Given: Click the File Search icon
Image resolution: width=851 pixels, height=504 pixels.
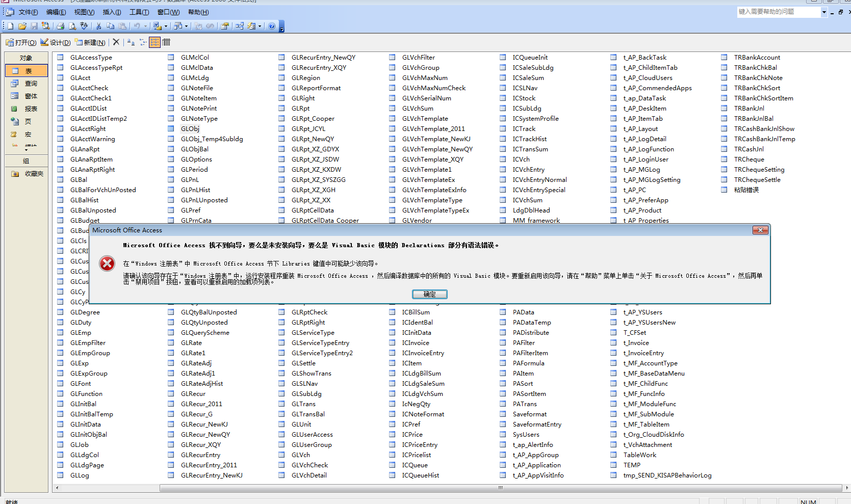Looking at the screenshot, I should coord(46,26).
